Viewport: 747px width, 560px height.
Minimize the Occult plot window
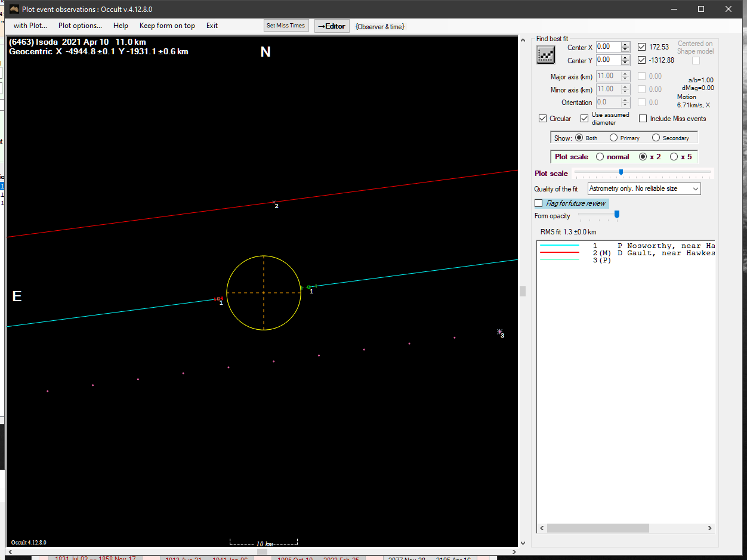(x=674, y=9)
